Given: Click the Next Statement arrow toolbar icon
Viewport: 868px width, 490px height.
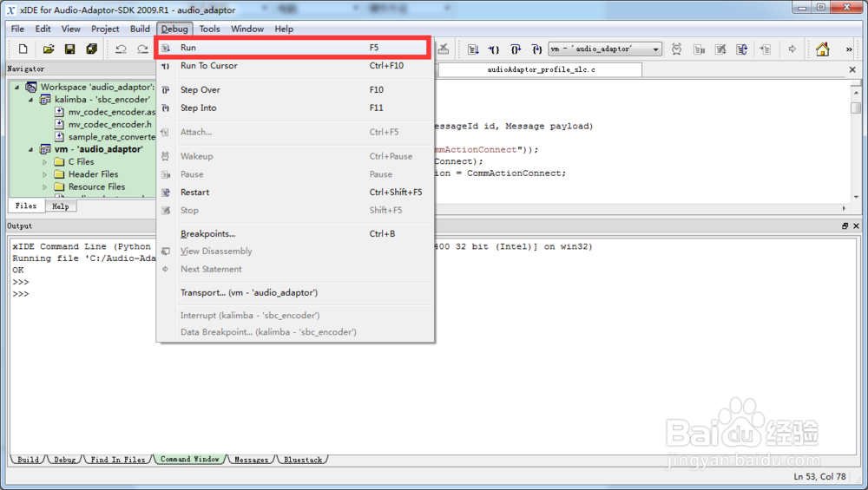Looking at the screenshot, I should point(792,49).
